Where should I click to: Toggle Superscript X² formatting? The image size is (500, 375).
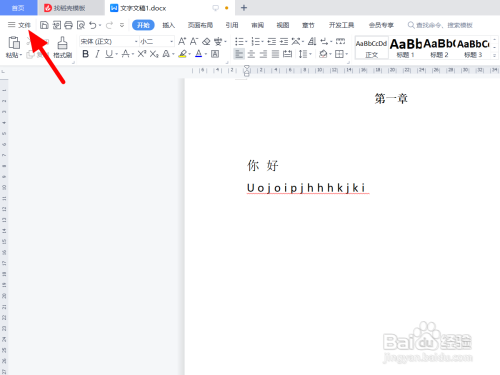coord(142,54)
